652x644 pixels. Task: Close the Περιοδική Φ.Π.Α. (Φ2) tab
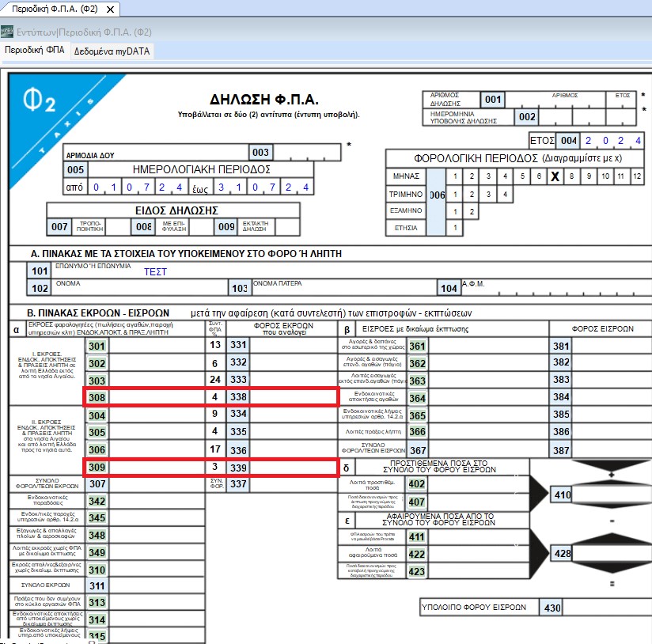coord(110,9)
